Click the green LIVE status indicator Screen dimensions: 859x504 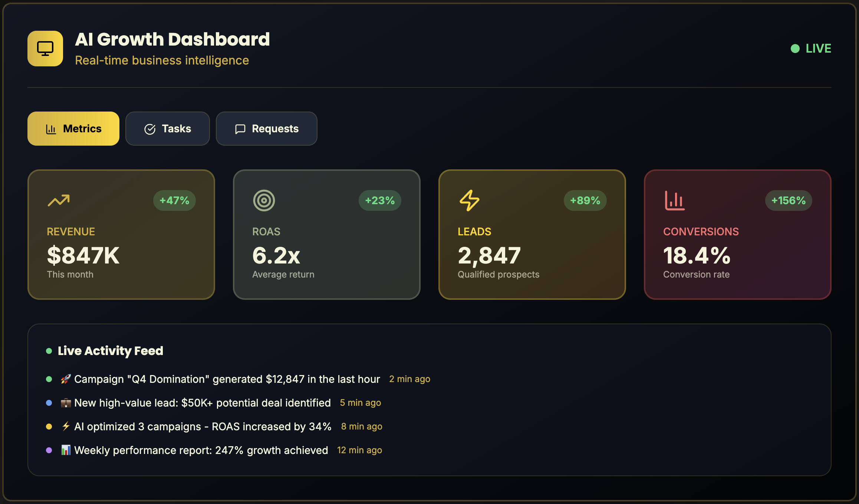click(x=811, y=49)
